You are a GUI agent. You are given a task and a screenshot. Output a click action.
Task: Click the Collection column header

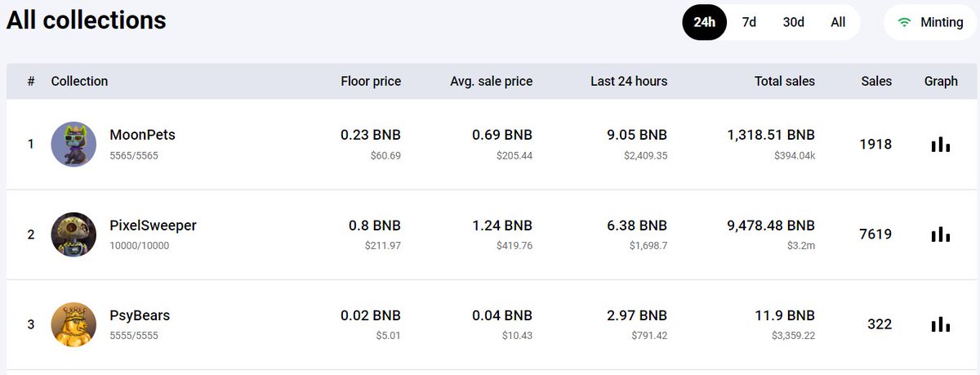[79, 81]
